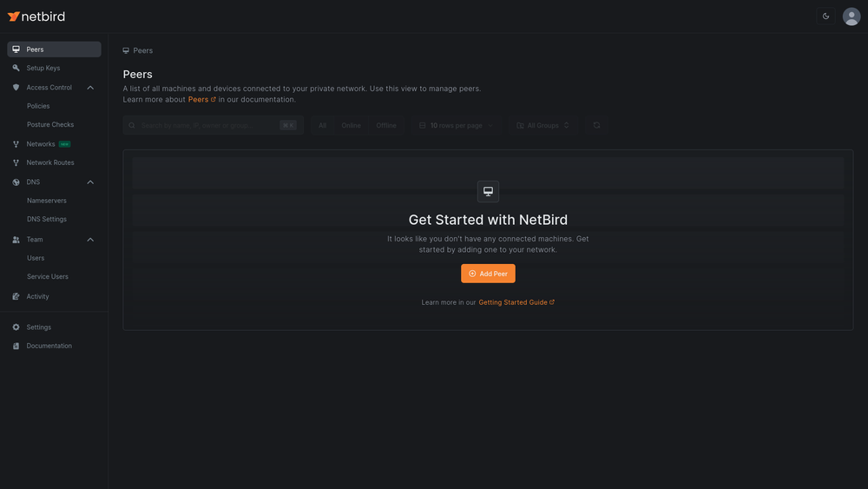This screenshot has height=489, width=868.
Task: Collapse the DNS section chevron
Action: pos(90,182)
